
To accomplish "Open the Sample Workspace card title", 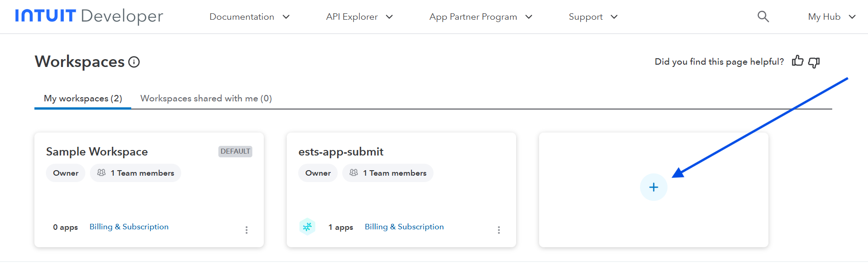I will 97,152.
